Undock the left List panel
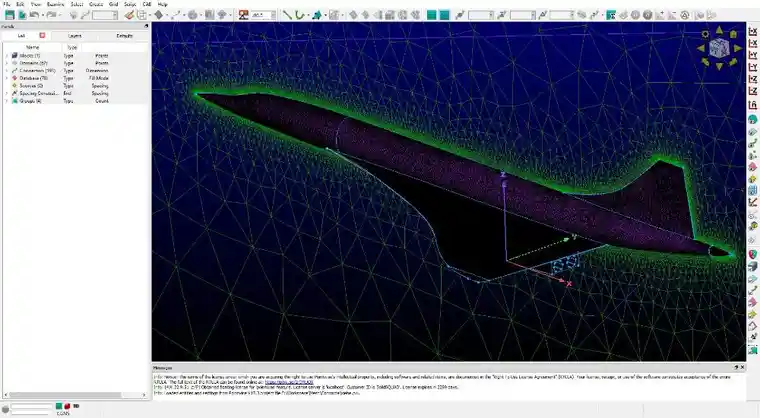Screen dimensions: 760x418 [x=146, y=26]
